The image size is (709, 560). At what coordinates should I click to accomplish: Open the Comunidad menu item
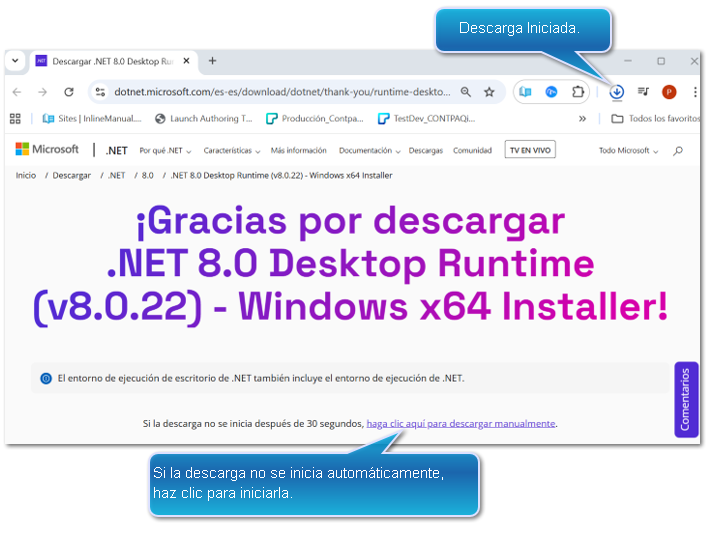point(472,151)
